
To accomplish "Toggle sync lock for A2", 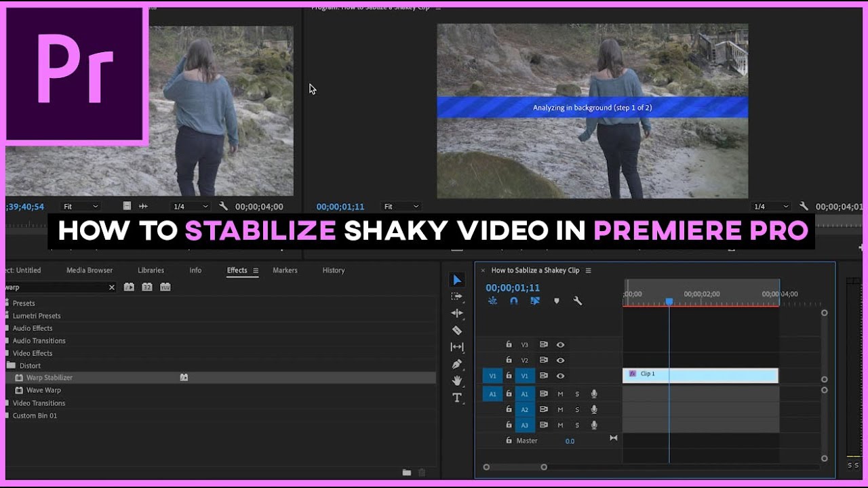I will click(543, 409).
